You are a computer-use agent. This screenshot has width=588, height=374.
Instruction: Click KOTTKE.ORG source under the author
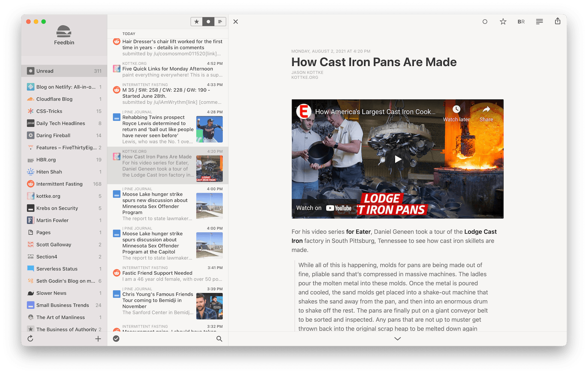[305, 77]
